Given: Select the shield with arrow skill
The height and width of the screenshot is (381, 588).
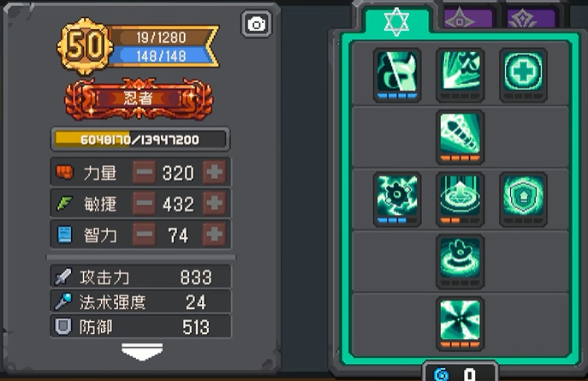Looking at the screenshot, I should click(523, 199).
